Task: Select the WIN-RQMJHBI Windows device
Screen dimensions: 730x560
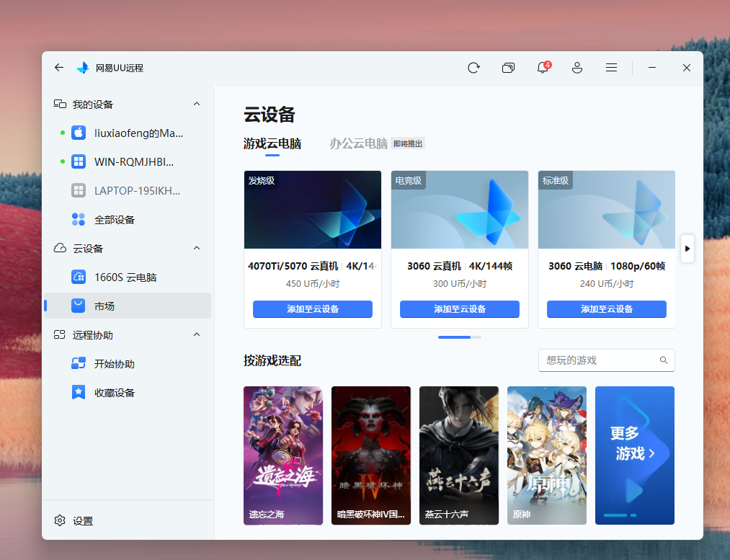Action: pos(128,162)
